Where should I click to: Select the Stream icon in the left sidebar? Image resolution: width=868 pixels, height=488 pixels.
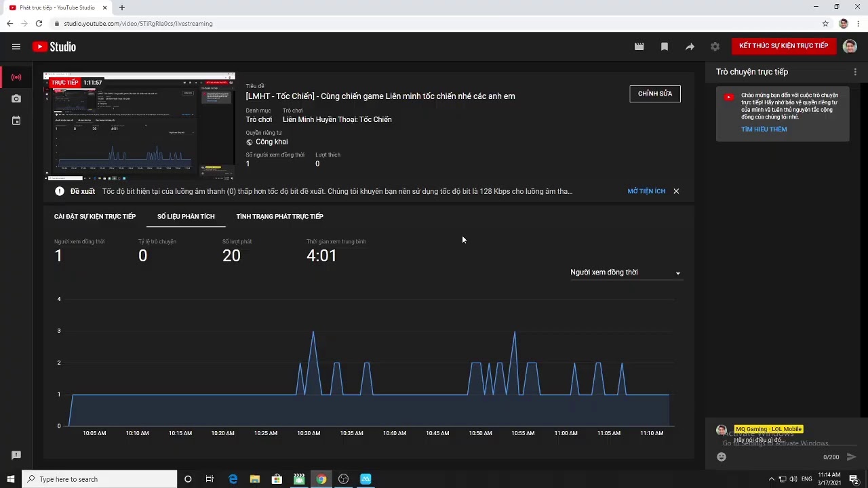point(16,77)
